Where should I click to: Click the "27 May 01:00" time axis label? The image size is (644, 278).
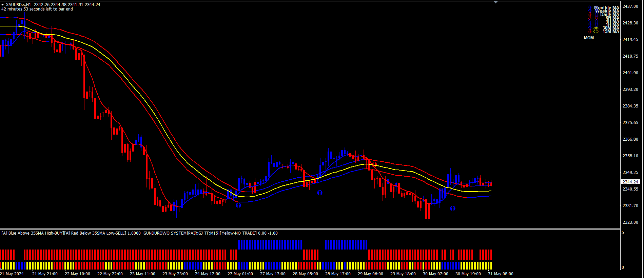240,274
